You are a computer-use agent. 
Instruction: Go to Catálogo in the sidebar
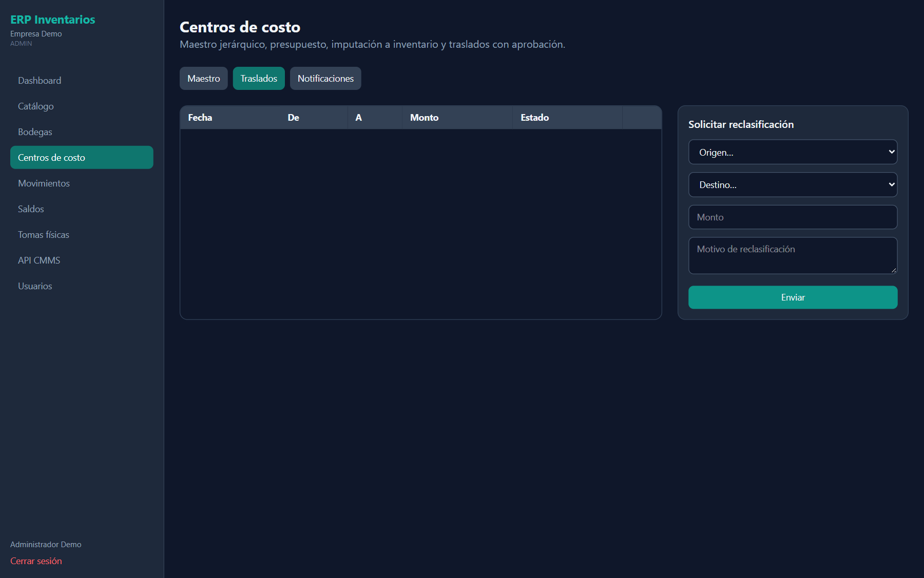point(82,106)
